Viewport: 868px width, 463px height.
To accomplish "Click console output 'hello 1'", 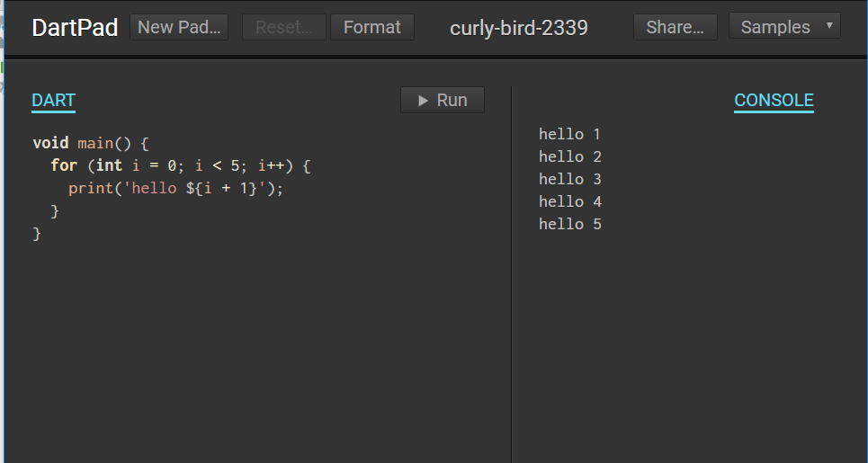I will (569, 135).
